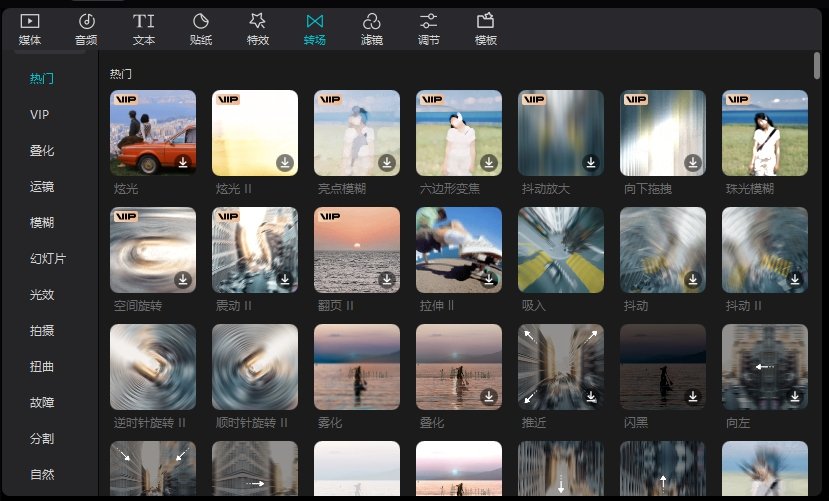Open the 扭曲 category in sidebar
The width and height of the screenshot is (829, 501).
tap(42, 366)
